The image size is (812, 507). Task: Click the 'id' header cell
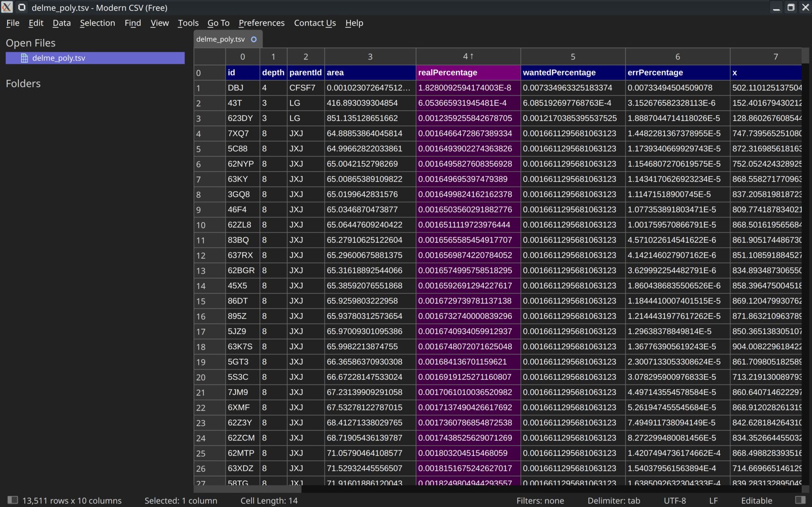243,73
